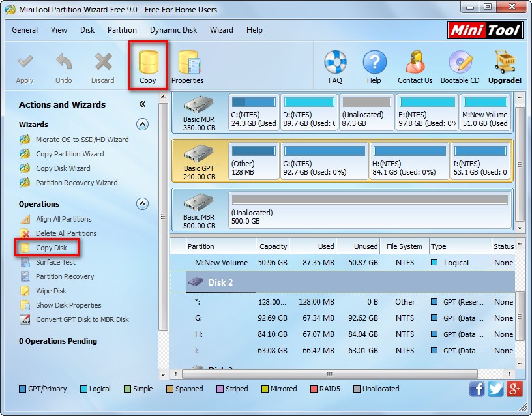The width and height of the screenshot is (532, 416).
Task: Open the Dynamic Disk menu
Action: tap(173, 30)
